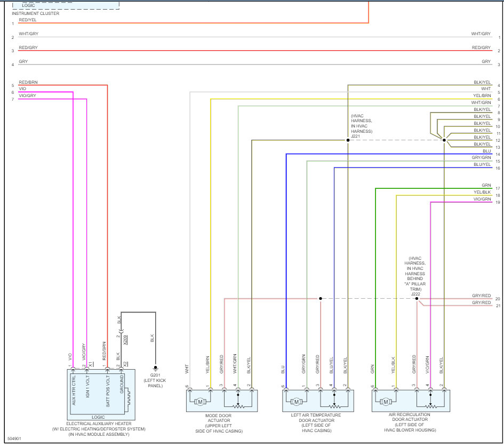Select the RED/YEL wire label at pin 1
This screenshot has height=447, width=504.
pos(28,20)
